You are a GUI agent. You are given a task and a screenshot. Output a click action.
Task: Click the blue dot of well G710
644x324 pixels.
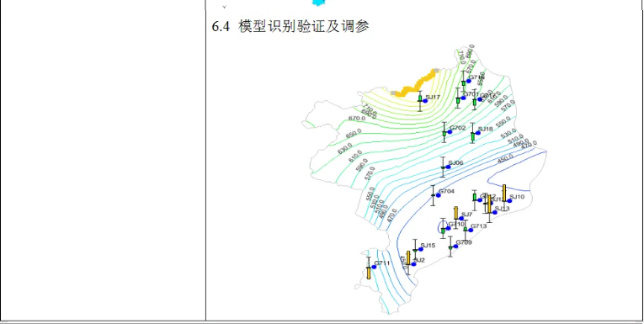tap(449, 228)
